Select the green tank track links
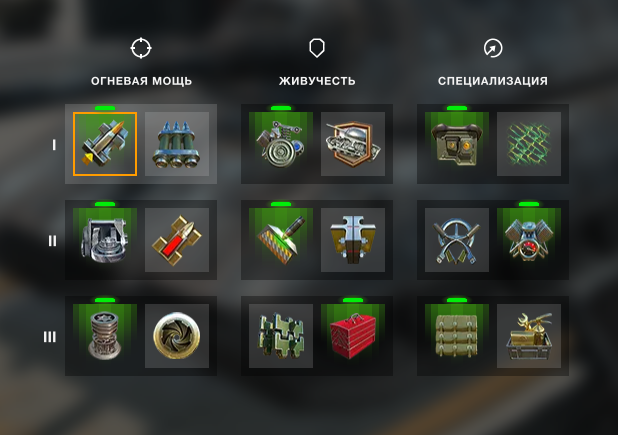Screen dimensions: 618x435 click(x=281, y=336)
